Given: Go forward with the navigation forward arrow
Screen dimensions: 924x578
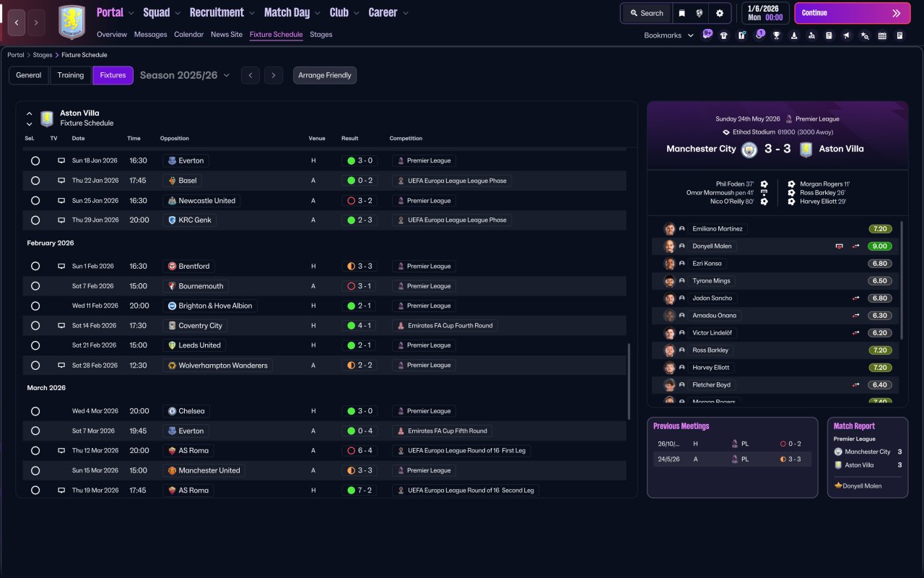Looking at the screenshot, I should point(36,22).
